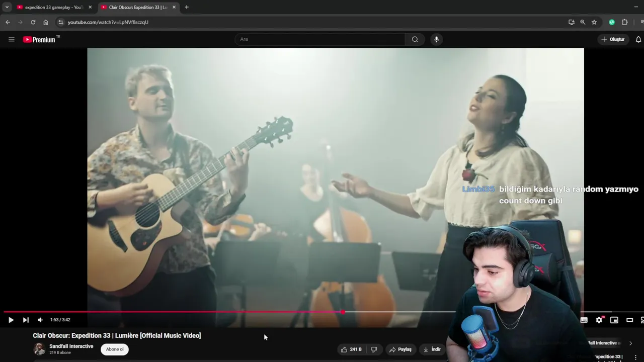
Task: Toggle theater mode view
Action: pyautogui.click(x=629, y=320)
